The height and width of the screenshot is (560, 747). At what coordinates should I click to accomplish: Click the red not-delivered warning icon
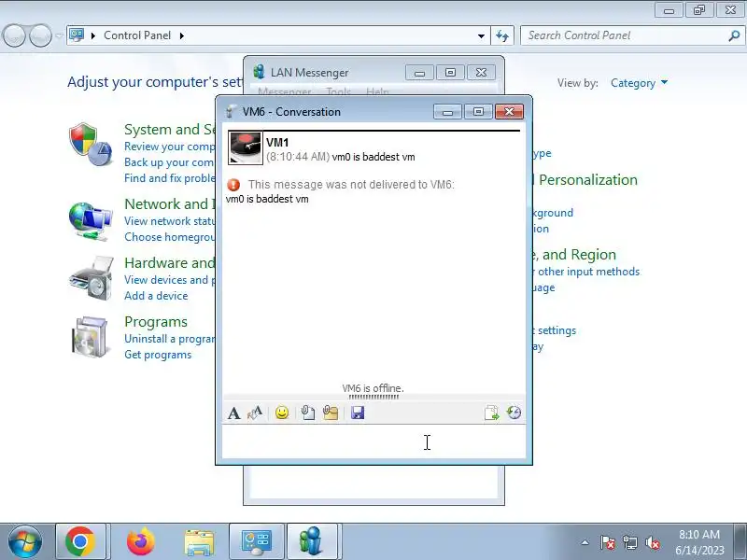tap(233, 185)
